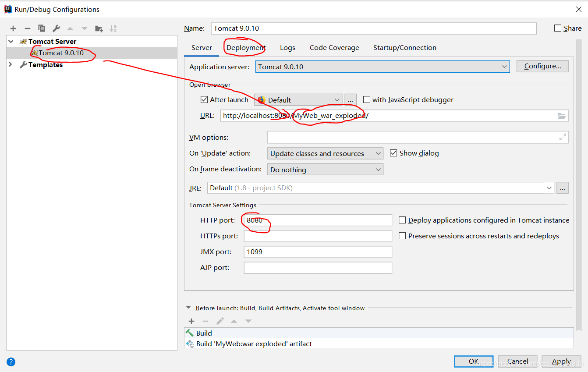The width and height of the screenshot is (588, 372).
Task: Add before-launch task plus icon
Action: (x=191, y=321)
